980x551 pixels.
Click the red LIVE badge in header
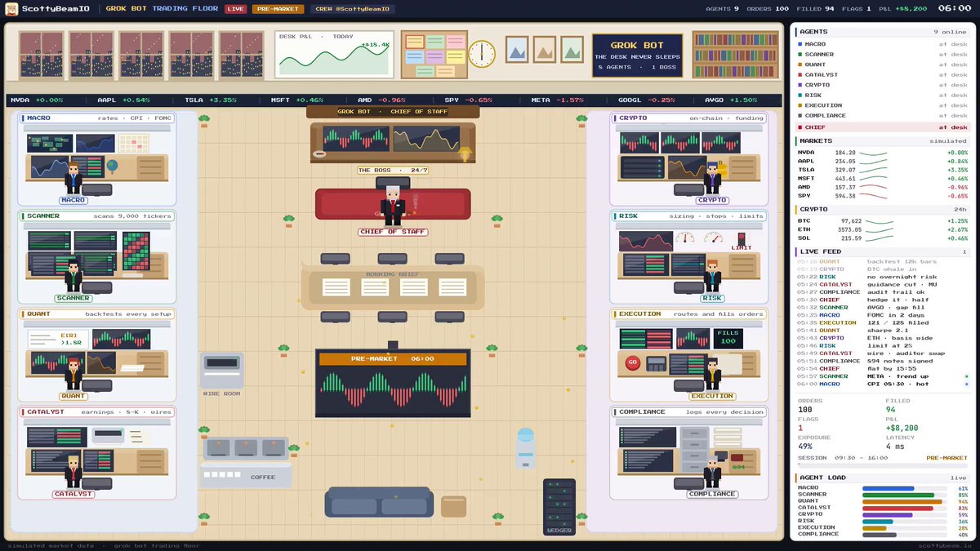pos(235,9)
